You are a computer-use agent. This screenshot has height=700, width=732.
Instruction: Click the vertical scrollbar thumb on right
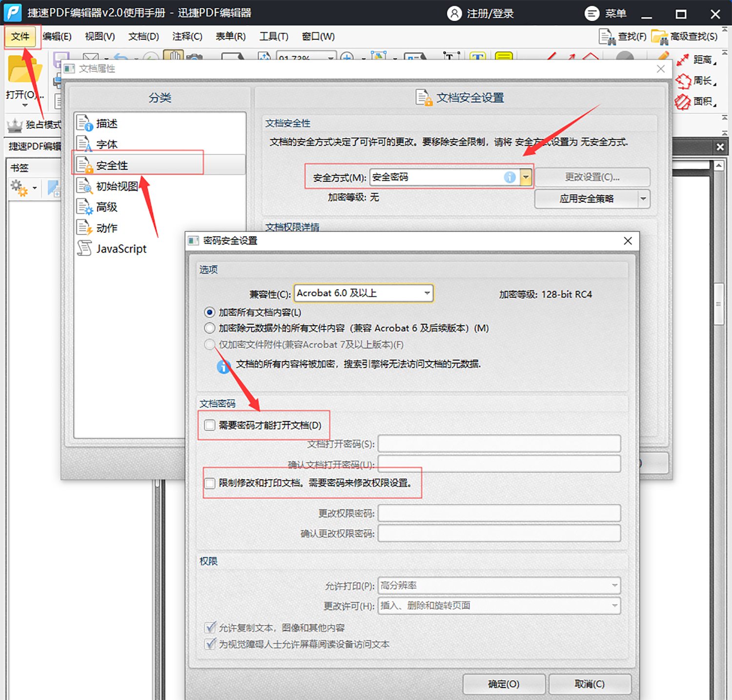[x=718, y=304]
